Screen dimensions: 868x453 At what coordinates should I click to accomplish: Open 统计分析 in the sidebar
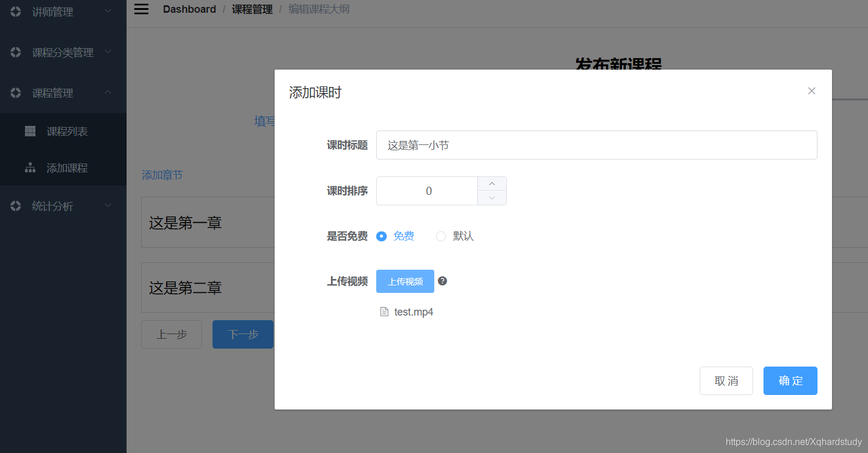(63, 206)
